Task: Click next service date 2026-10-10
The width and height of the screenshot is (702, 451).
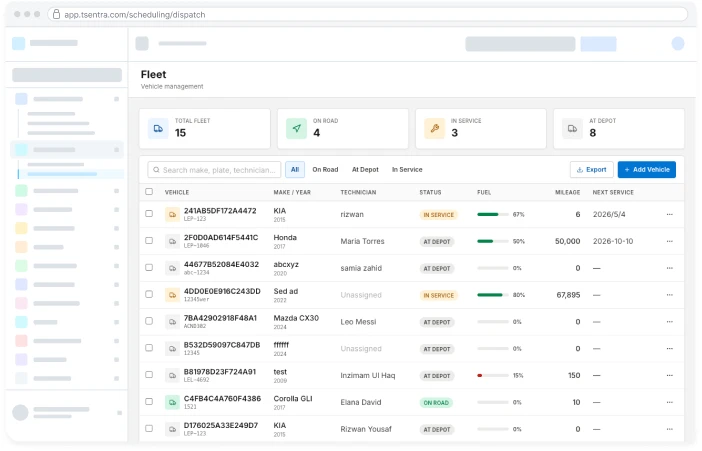Action: pos(613,241)
